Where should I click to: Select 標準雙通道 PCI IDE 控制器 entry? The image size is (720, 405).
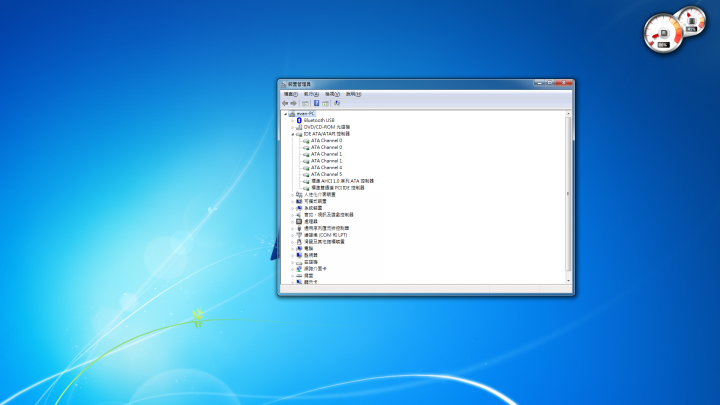338,188
